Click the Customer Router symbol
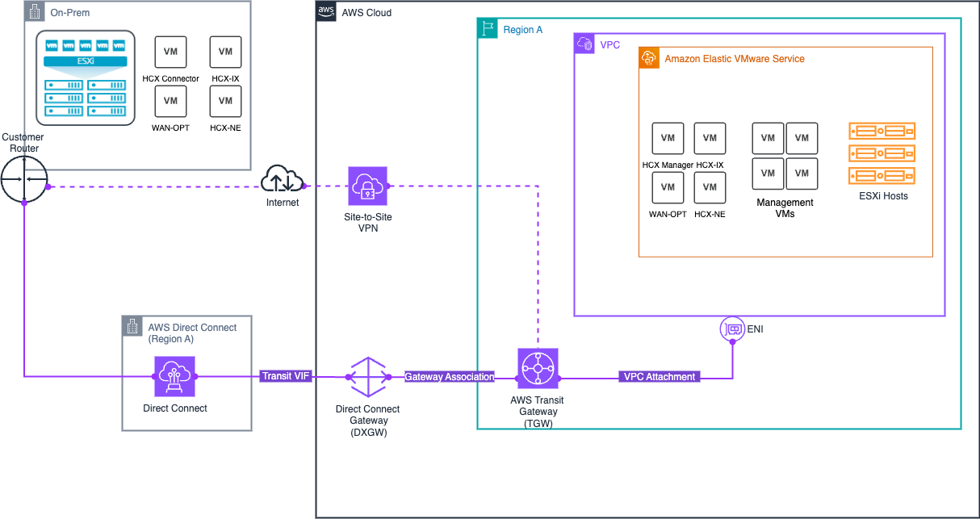The height and width of the screenshot is (519, 980). (25, 179)
